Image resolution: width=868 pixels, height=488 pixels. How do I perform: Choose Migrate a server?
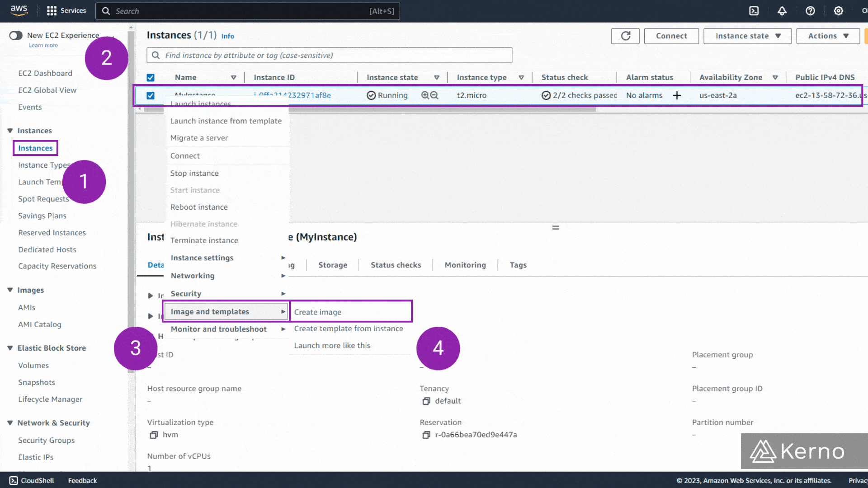[199, 138]
